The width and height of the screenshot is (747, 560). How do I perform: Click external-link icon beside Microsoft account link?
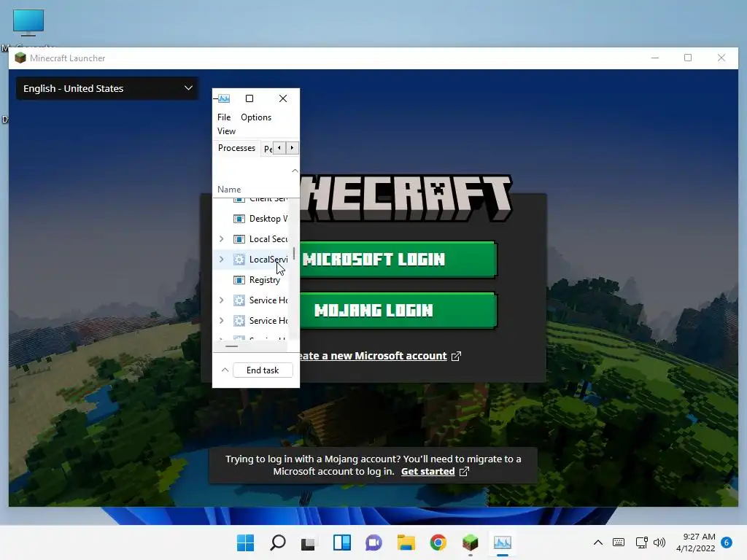[456, 356]
